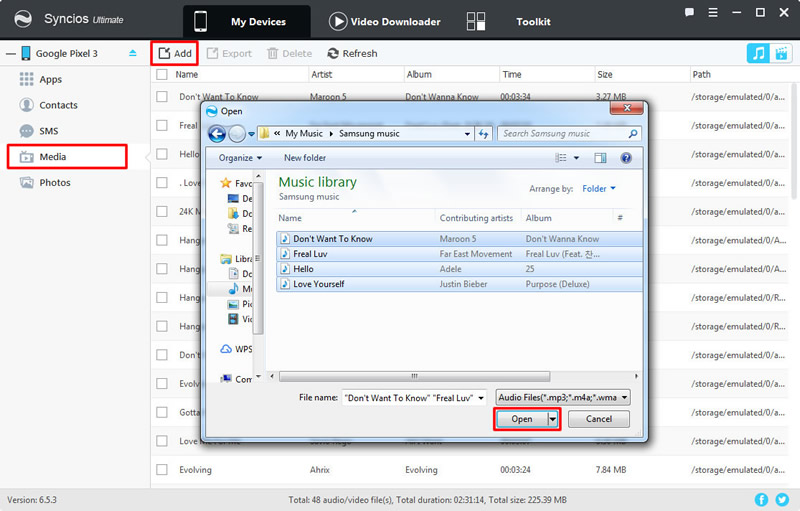This screenshot has width=800, height=511.
Task: Switch to music view icon
Action: pyautogui.click(x=758, y=53)
